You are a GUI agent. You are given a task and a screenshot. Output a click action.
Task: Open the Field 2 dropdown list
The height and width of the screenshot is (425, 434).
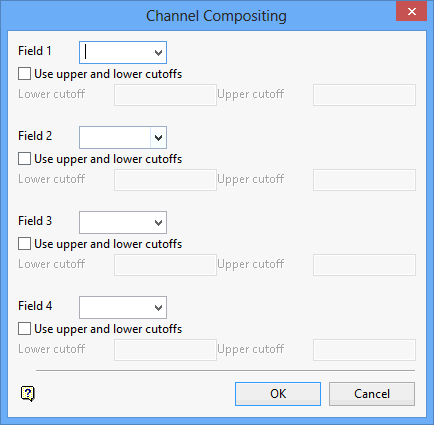158,137
